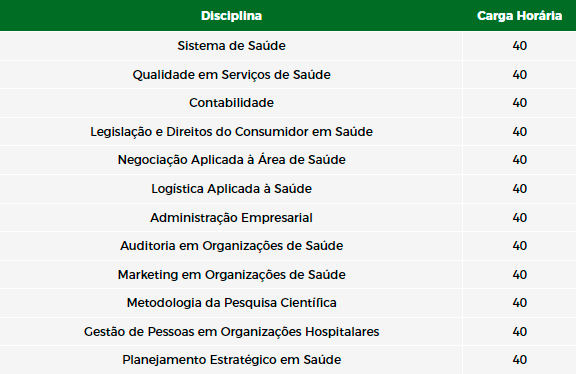Click Marketing em Organizações de Saúde
Screen dimensions: 576x374
click(x=231, y=274)
